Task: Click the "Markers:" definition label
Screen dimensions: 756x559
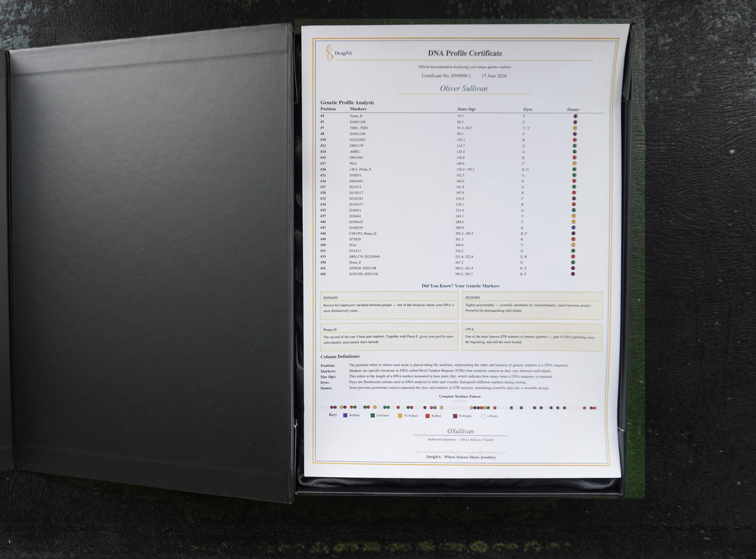Action: (328, 371)
